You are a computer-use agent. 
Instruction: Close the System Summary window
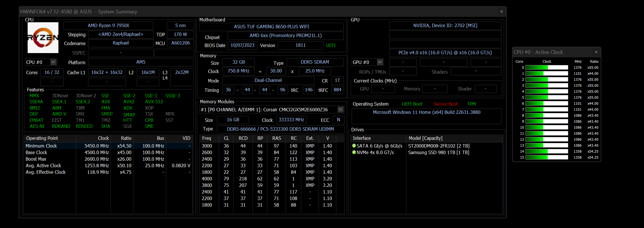point(502,12)
